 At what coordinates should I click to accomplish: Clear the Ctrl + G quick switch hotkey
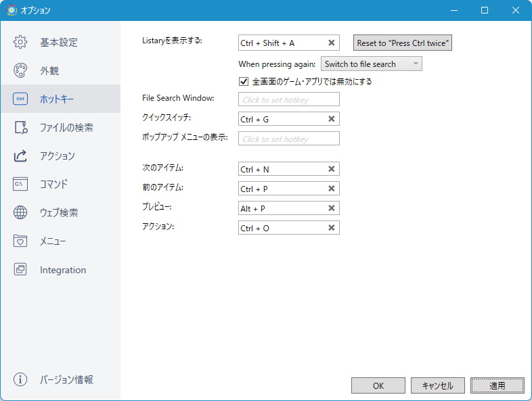point(332,119)
